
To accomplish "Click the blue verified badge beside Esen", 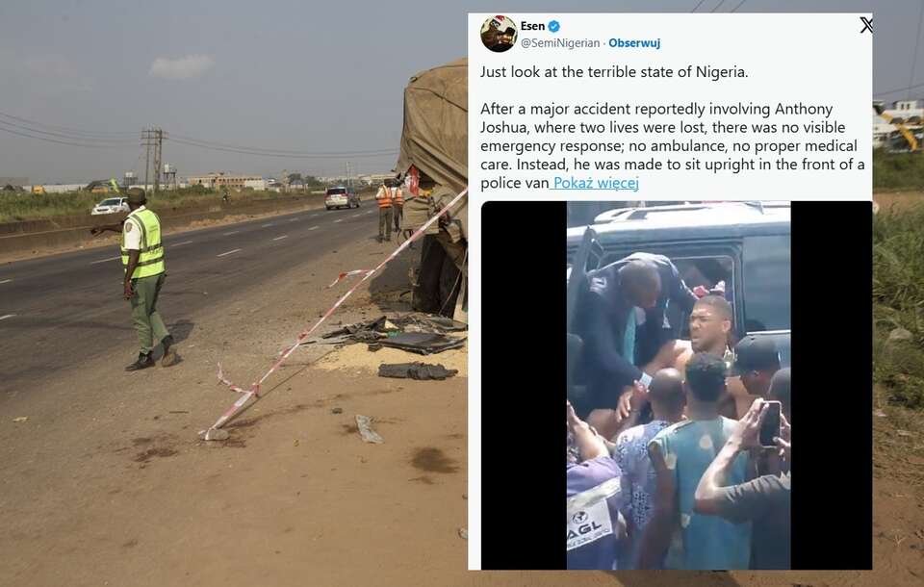I will tap(554, 27).
